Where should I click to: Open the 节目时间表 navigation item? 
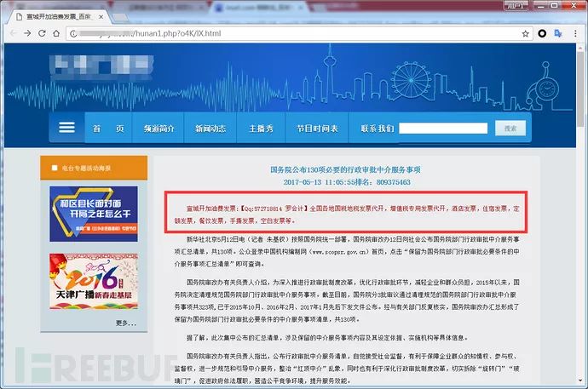317,129
